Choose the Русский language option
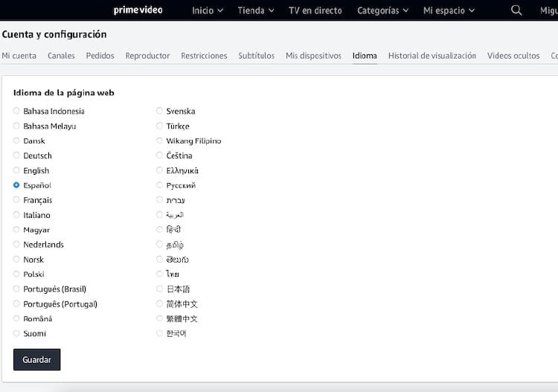Viewport: 558px width, 392px height. tap(159, 185)
